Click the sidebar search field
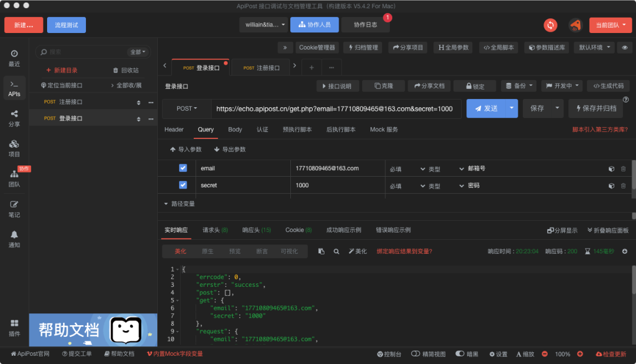 [86, 52]
